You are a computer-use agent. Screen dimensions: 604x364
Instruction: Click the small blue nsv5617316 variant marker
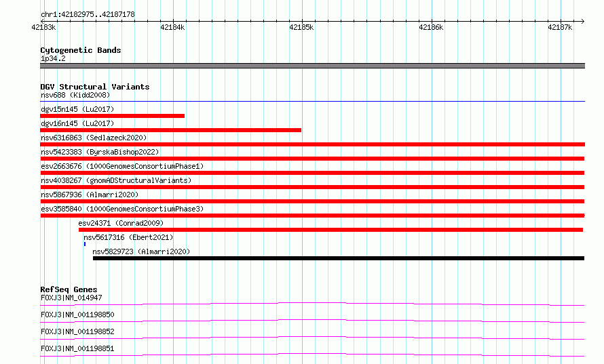pos(85,244)
